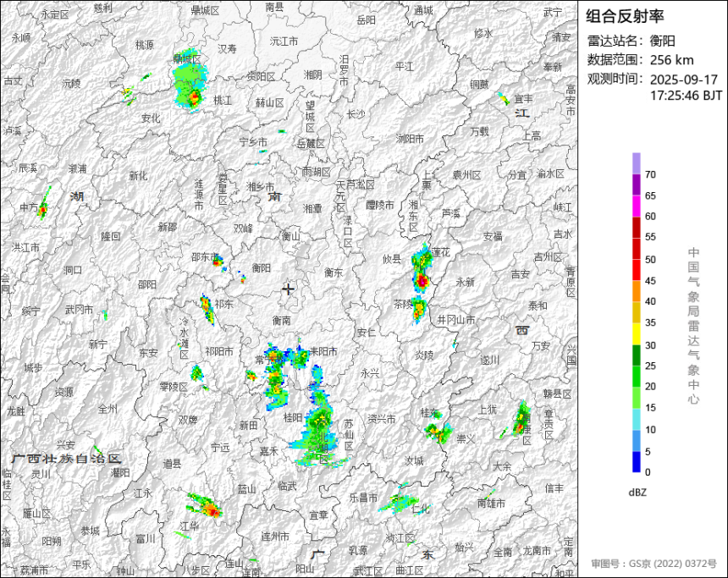The image size is (728, 578).
Task: Click the 审图号 GS京 (2022) 0372号 text
Action: tap(654, 564)
